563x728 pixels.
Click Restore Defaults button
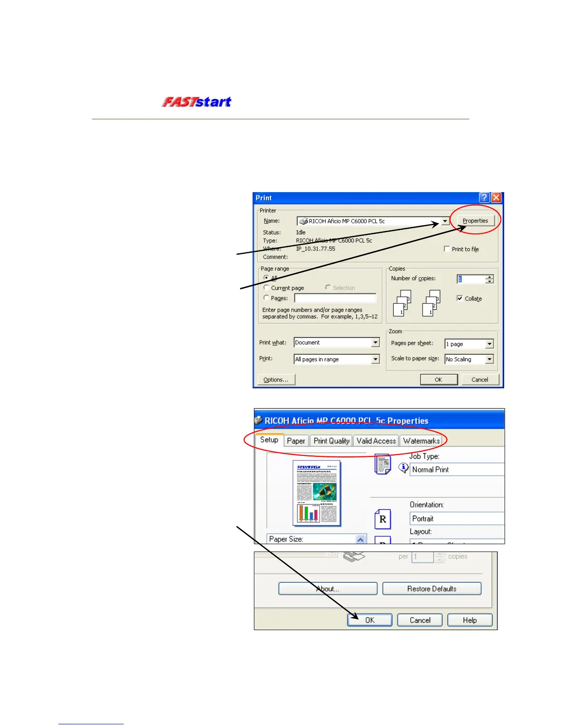[x=432, y=589]
